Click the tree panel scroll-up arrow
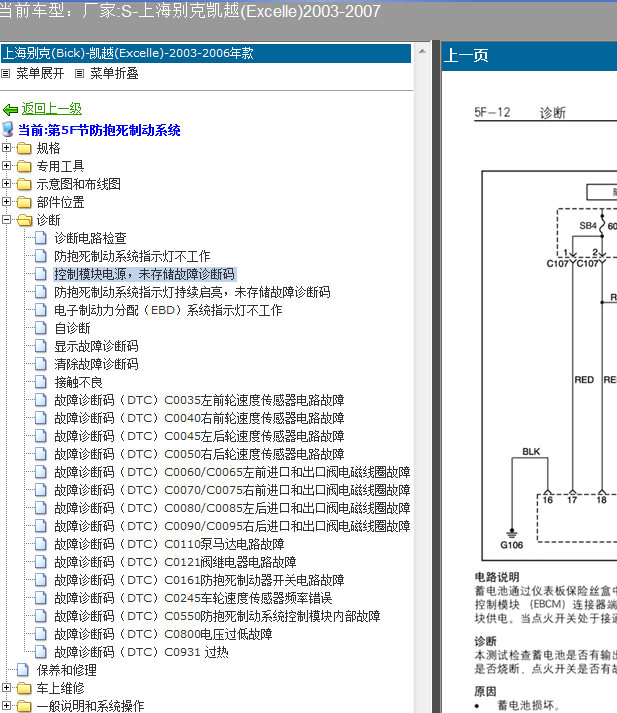The width and height of the screenshot is (617, 713). (x=422, y=51)
